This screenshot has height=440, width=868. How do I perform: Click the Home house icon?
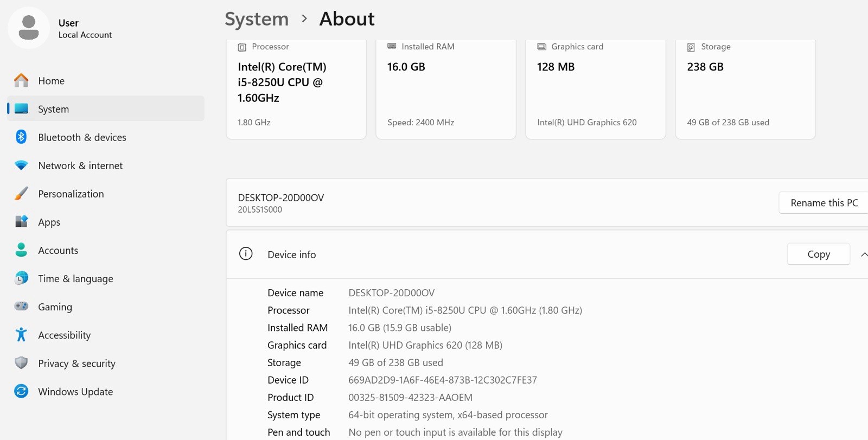pyautogui.click(x=21, y=80)
